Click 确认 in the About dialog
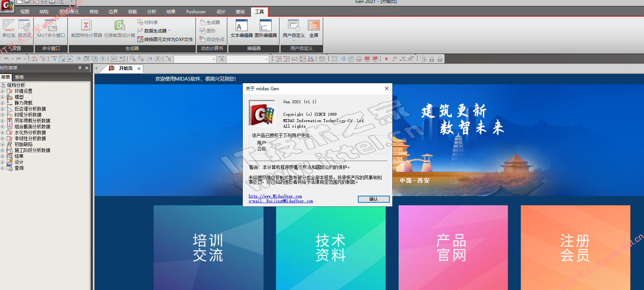The width and height of the screenshot is (644, 290). point(374,199)
